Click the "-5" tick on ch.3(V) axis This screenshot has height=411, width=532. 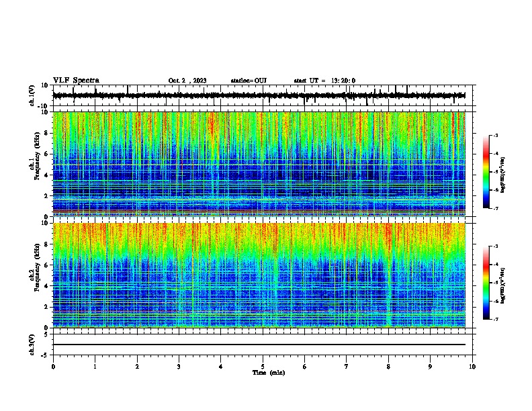coord(46,355)
